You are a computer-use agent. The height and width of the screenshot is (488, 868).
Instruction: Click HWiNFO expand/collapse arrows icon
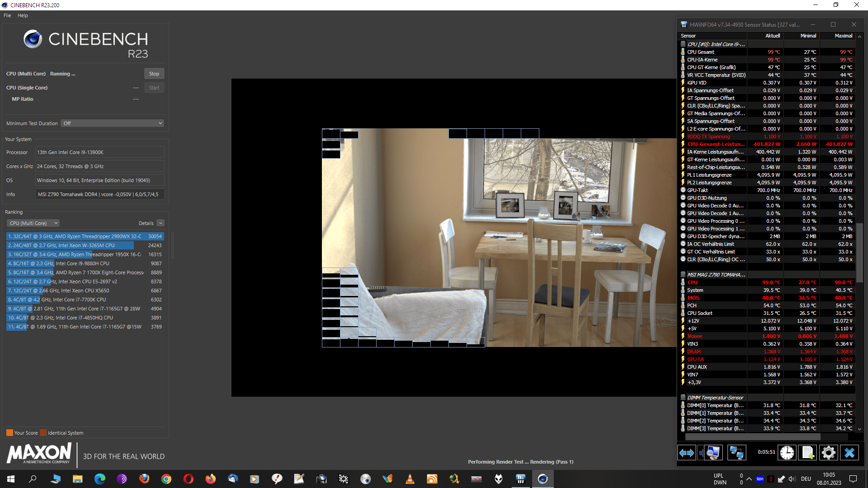pos(687,452)
